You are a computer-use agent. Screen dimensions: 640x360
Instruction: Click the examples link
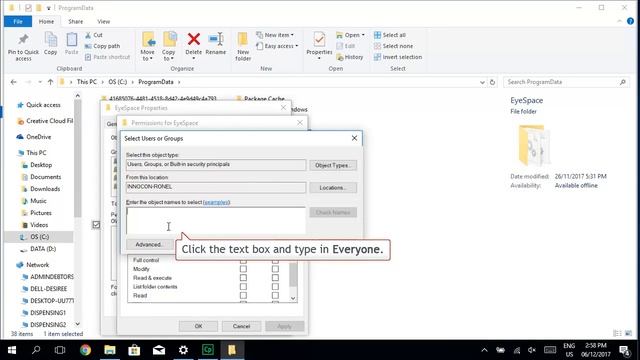(x=217, y=202)
